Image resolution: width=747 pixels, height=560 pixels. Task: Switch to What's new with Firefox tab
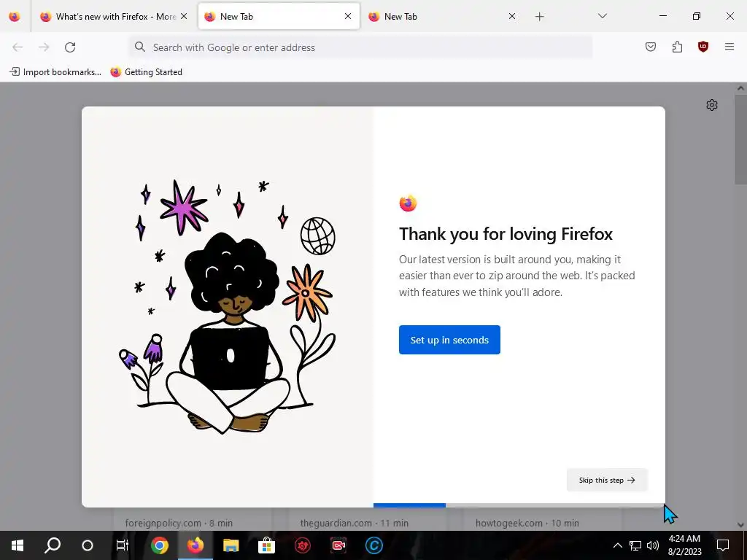click(115, 17)
